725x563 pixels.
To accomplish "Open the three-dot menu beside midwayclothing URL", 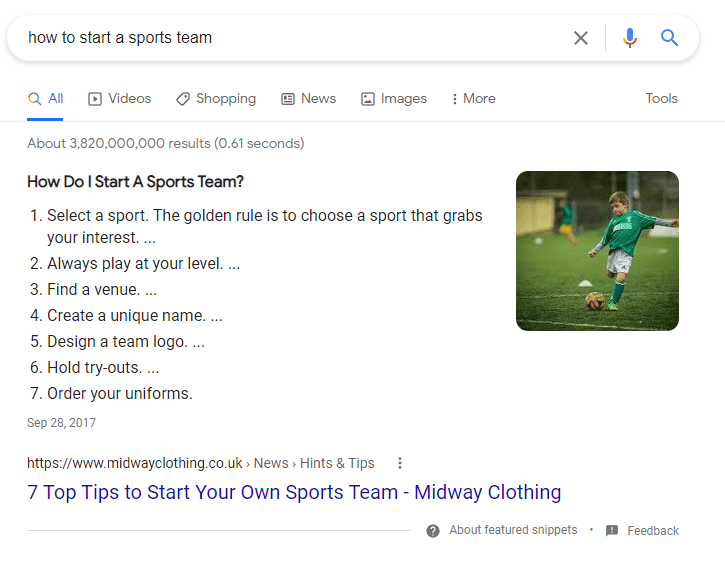I will tap(400, 463).
